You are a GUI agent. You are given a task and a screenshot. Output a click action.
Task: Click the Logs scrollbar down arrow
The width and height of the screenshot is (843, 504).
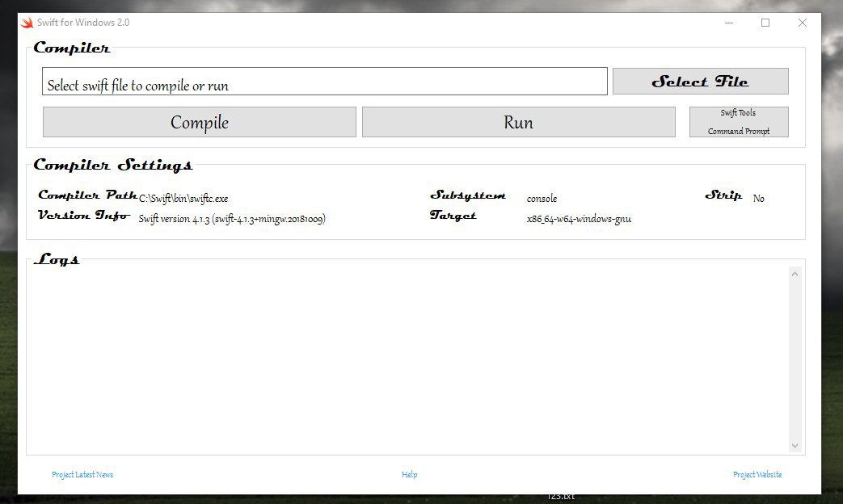[x=795, y=445]
